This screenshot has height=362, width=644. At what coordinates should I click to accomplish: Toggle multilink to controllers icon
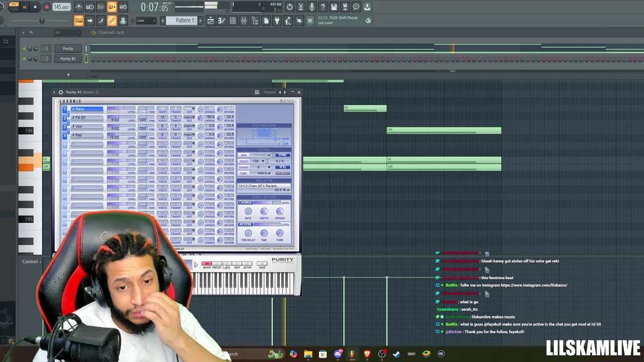pyautogui.click(x=112, y=21)
